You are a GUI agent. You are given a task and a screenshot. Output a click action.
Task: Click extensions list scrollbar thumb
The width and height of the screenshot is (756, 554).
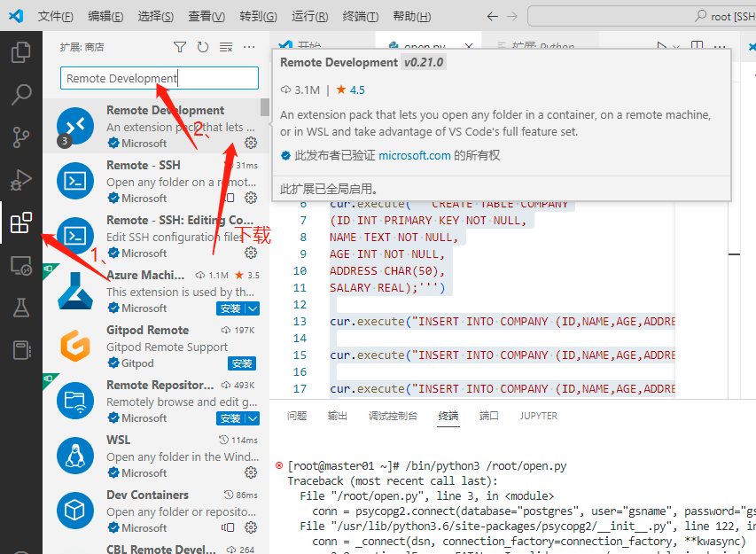(x=265, y=107)
